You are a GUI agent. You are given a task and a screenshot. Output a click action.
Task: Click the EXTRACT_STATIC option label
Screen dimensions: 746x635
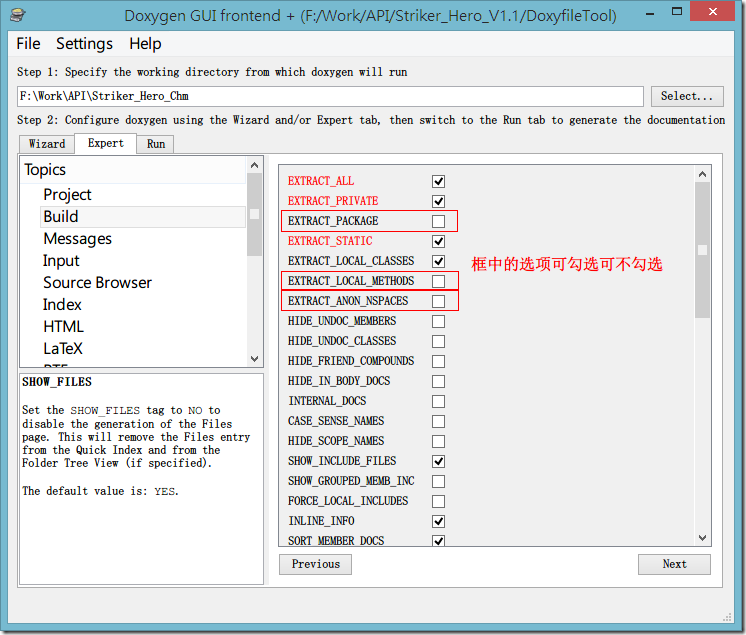330,241
